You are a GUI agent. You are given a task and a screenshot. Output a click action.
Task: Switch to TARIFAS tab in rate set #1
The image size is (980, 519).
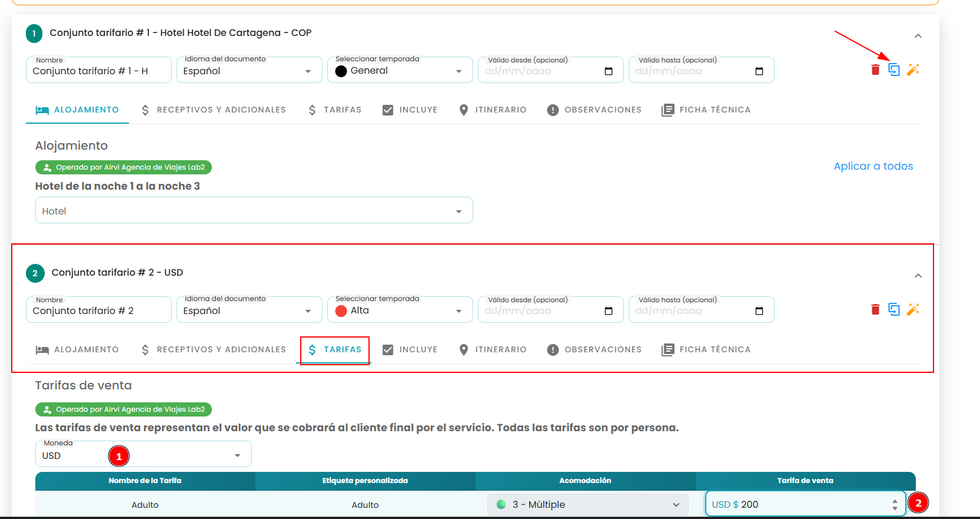click(x=335, y=110)
